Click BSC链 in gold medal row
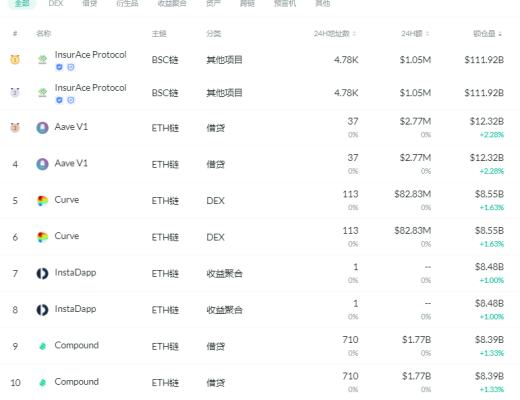520x400 pixels. [x=165, y=60]
